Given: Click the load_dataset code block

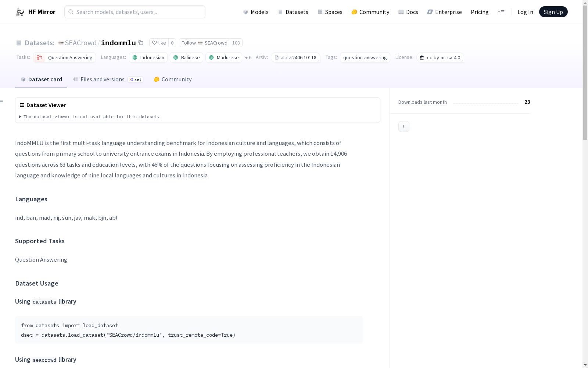Looking at the screenshot, I should [x=189, y=330].
